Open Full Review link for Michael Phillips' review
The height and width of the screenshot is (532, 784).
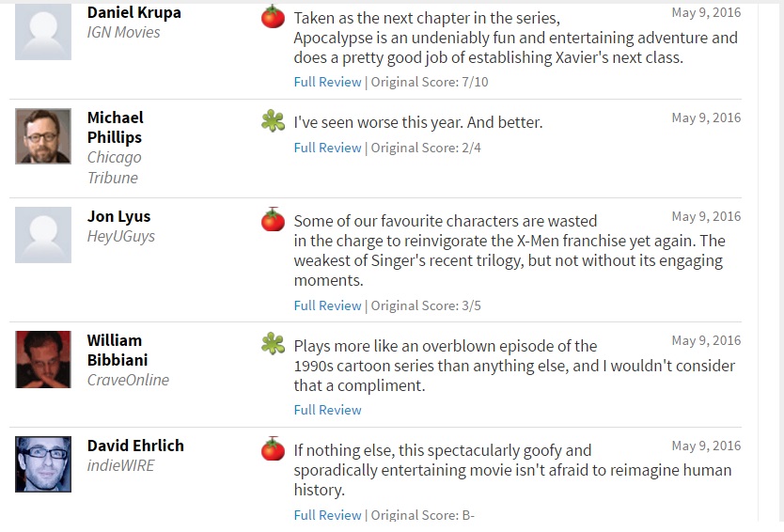(x=327, y=148)
